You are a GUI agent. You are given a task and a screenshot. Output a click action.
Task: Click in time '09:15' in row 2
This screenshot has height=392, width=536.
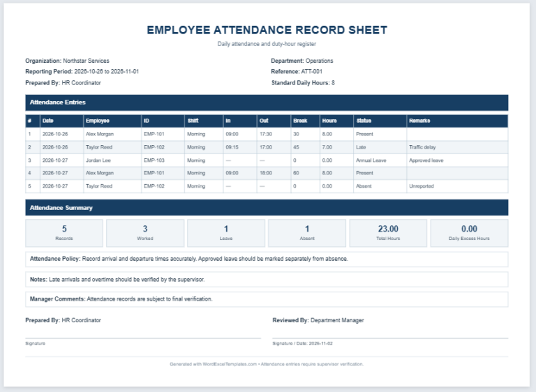tap(232, 147)
